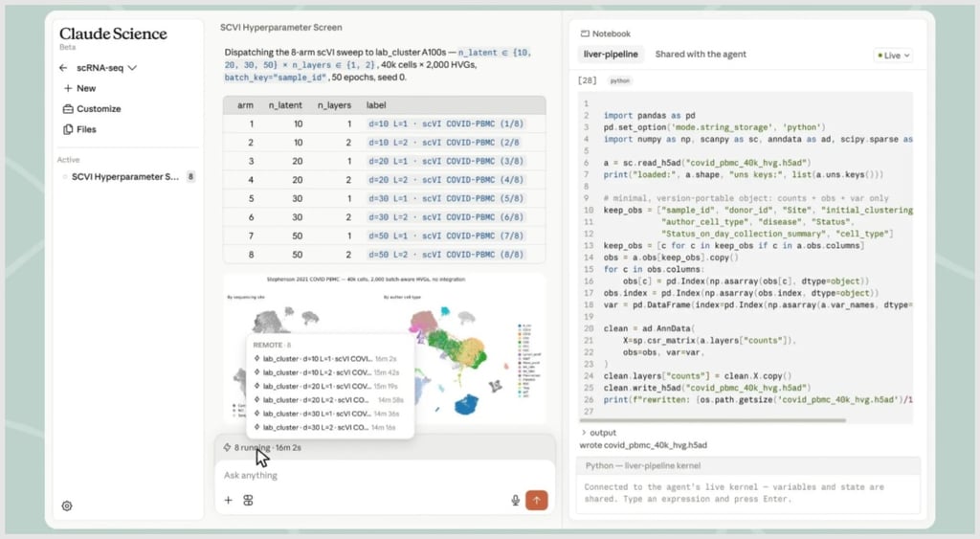This screenshot has height=539, width=980.
Task: Select remote job lab_cluster d=30 L=2 14m 16s
Action: [325, 428]
